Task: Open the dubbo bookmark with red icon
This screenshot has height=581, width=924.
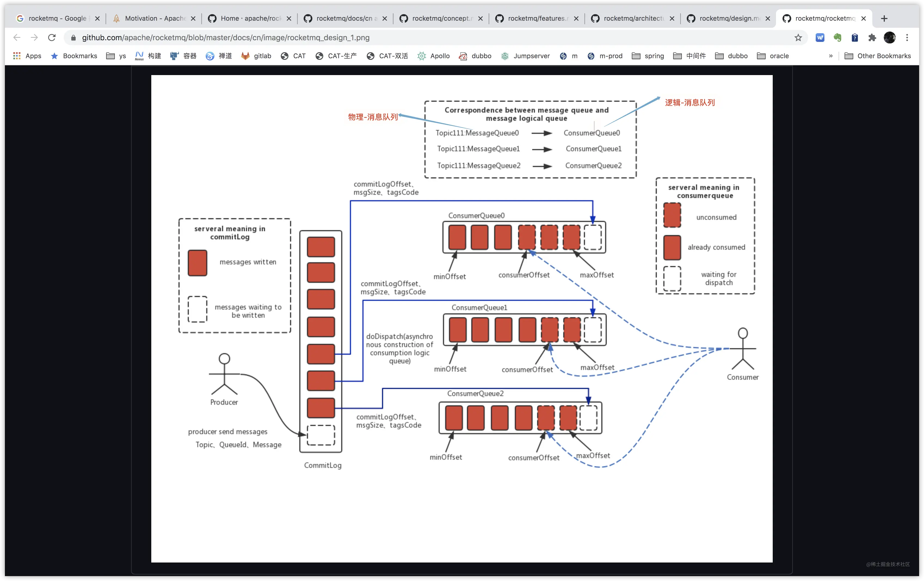Action: 475,56
